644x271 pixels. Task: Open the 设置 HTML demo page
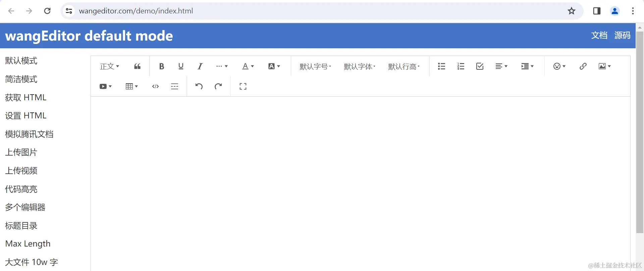pos(26,116)
